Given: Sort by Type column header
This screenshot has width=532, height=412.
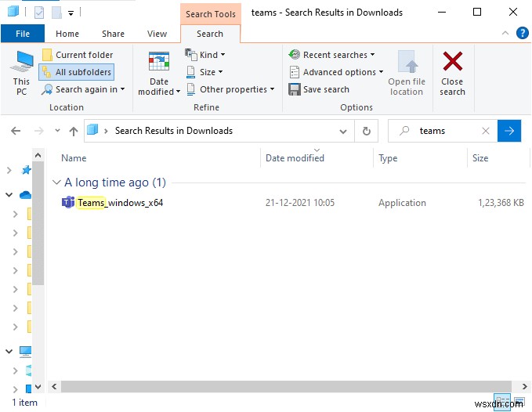Looking at the screenshot, I should pyautogui.click(x=388, y=158).
